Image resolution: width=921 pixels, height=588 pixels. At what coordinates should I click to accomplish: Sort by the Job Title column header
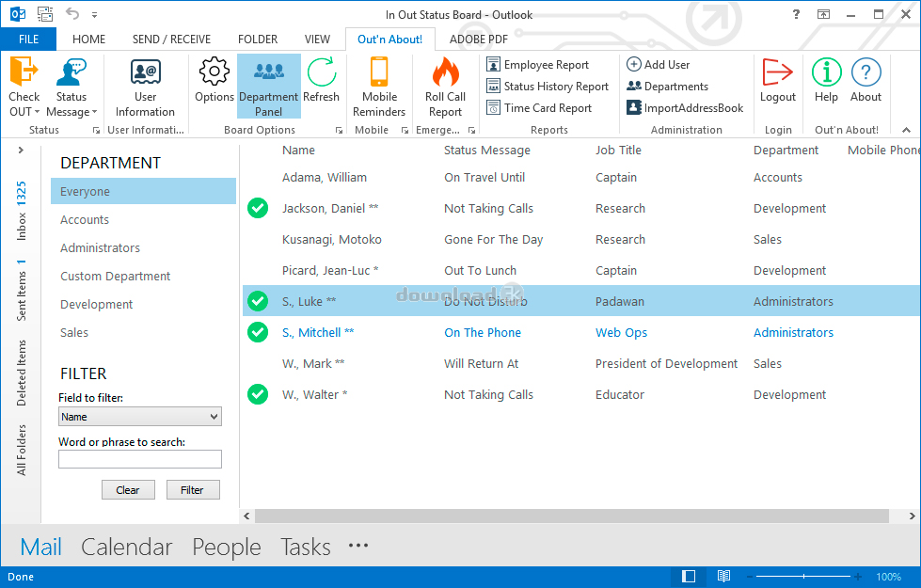coord(618,151)
